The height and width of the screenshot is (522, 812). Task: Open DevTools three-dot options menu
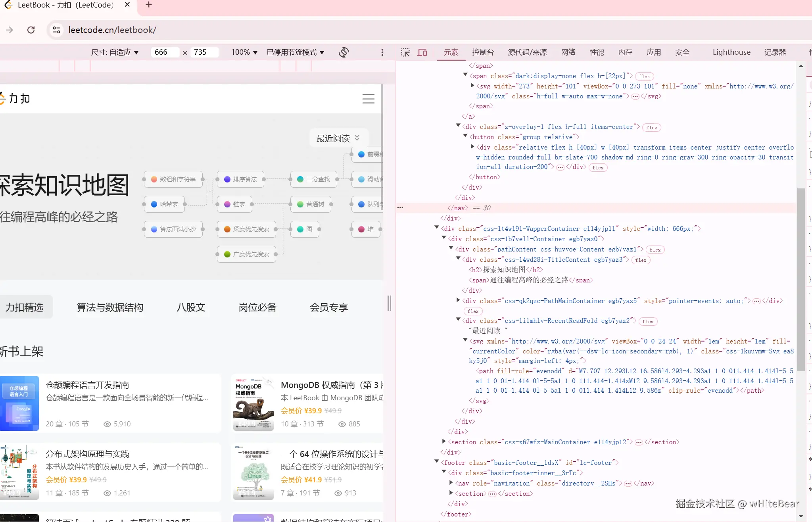382,52
